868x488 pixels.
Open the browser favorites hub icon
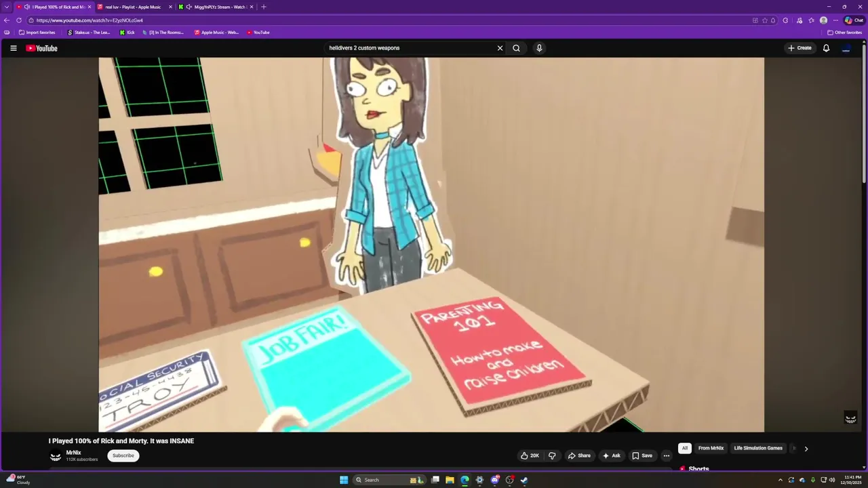(811, 20)
